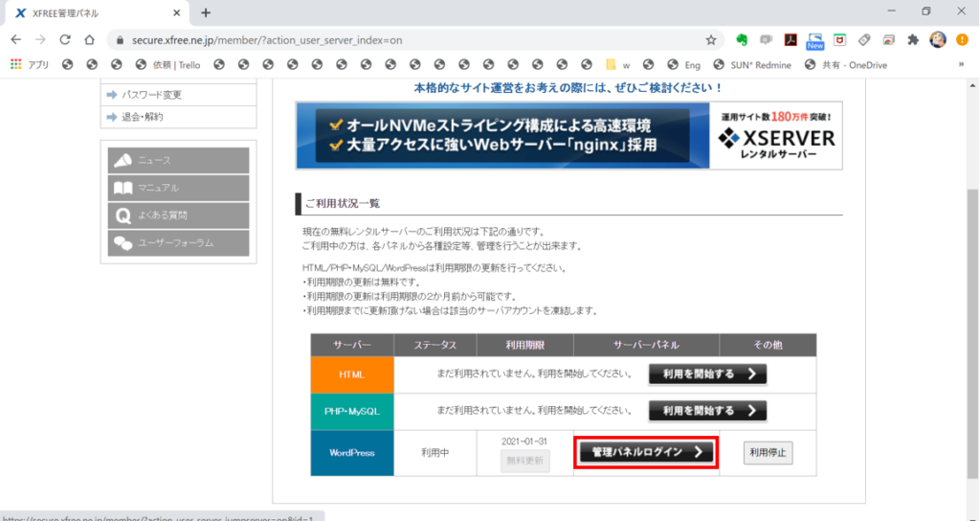
Task: Open the Chrome extensions puzzle icon
Action: (913, 40)
